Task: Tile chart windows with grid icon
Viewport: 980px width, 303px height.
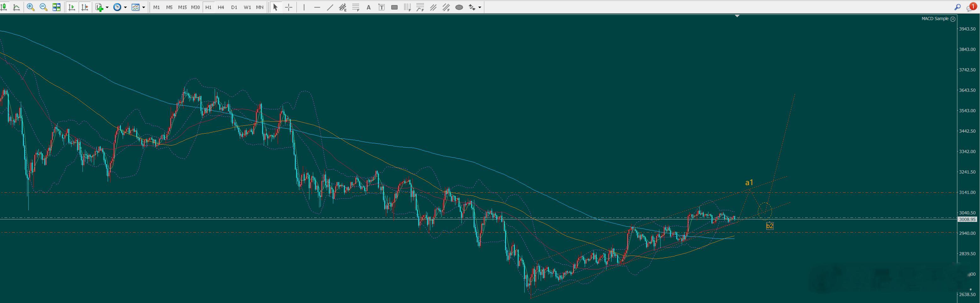Action: click(x=56, y=7)
